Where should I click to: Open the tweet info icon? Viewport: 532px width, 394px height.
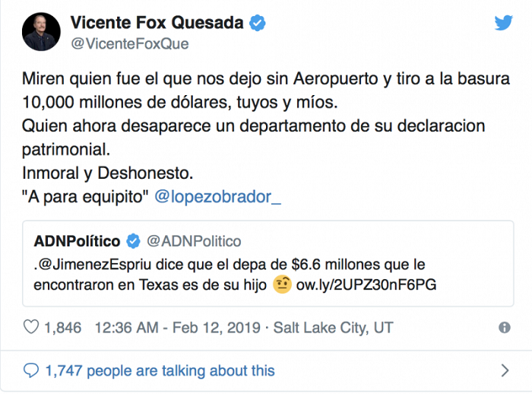click(x=504, y=328)
